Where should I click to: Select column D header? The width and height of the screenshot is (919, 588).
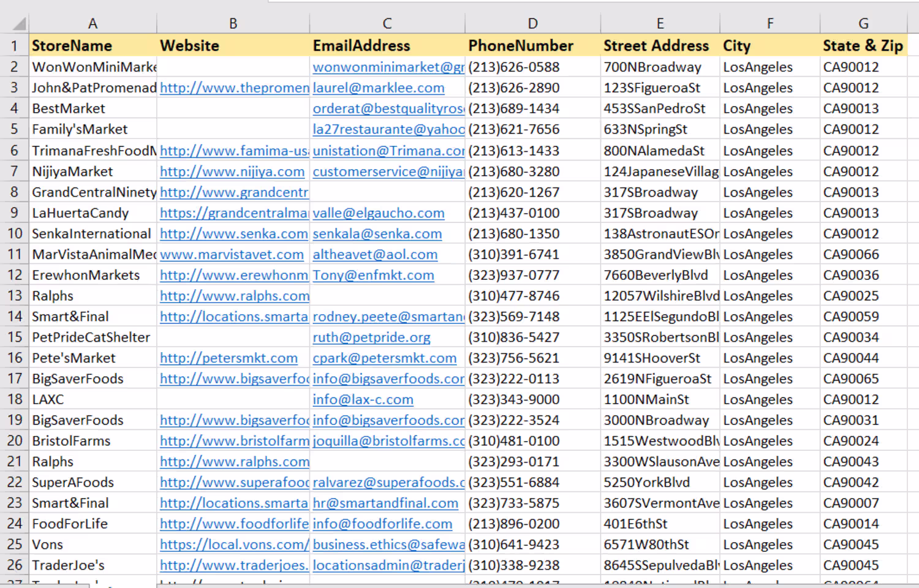[x=532, y=24]
